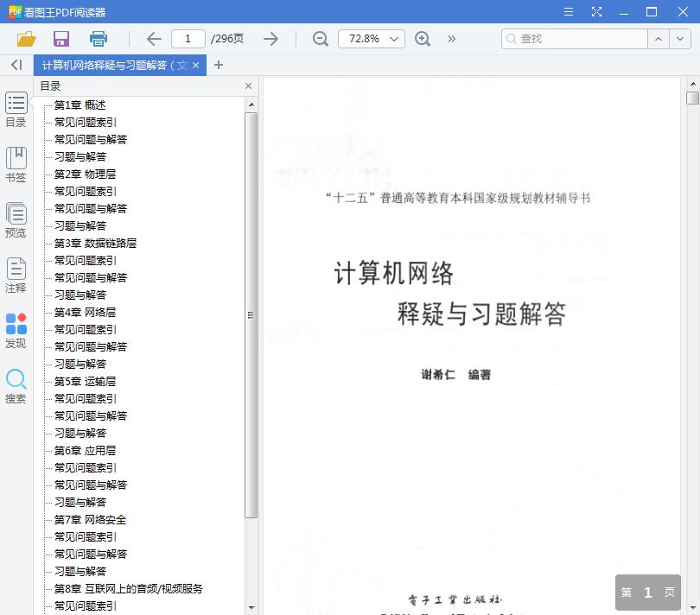Open a new tab with the + button

pos(218,65)
